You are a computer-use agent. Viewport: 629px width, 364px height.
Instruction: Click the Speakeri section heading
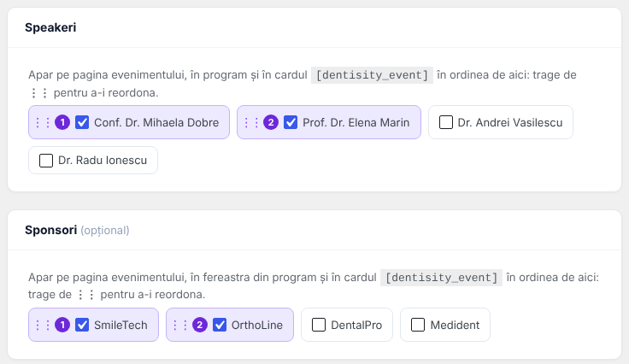[x=50, y=27]
